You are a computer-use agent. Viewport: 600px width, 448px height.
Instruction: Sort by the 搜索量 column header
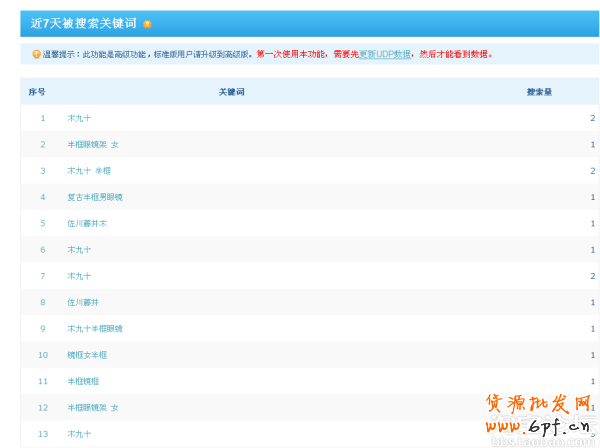539,91
